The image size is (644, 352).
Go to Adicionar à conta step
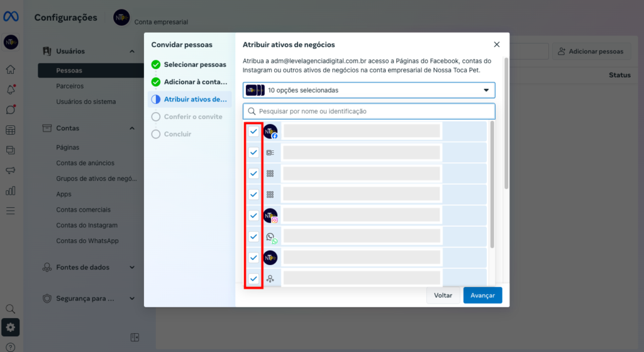[189, 82]
